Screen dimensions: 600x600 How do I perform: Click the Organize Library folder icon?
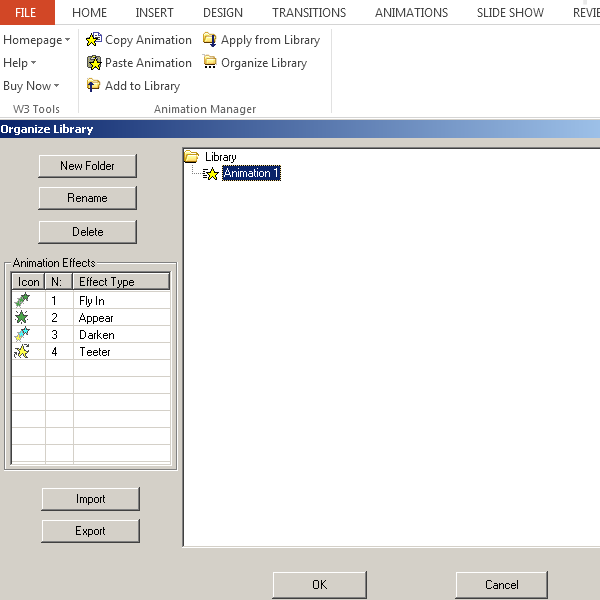210,62
